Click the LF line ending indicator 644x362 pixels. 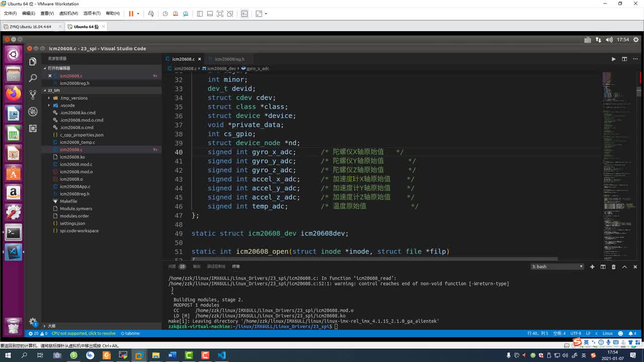tap(588, 333)
